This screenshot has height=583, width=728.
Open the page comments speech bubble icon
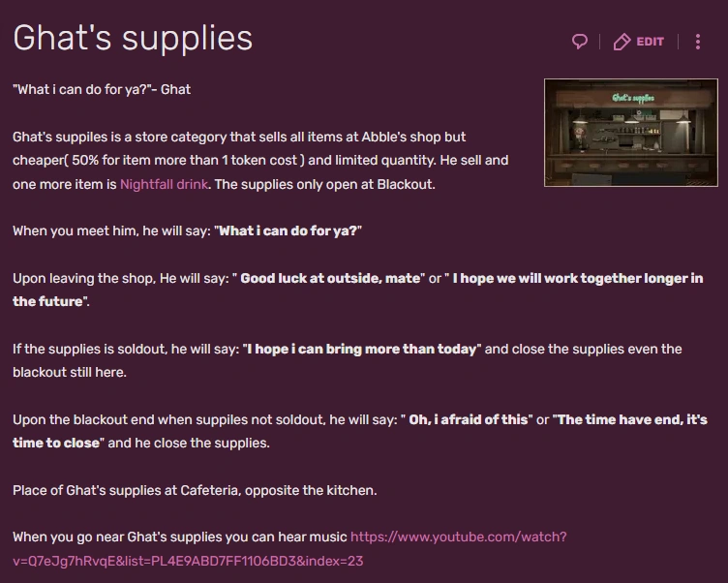pyautogui.click(x=580, y=42)
